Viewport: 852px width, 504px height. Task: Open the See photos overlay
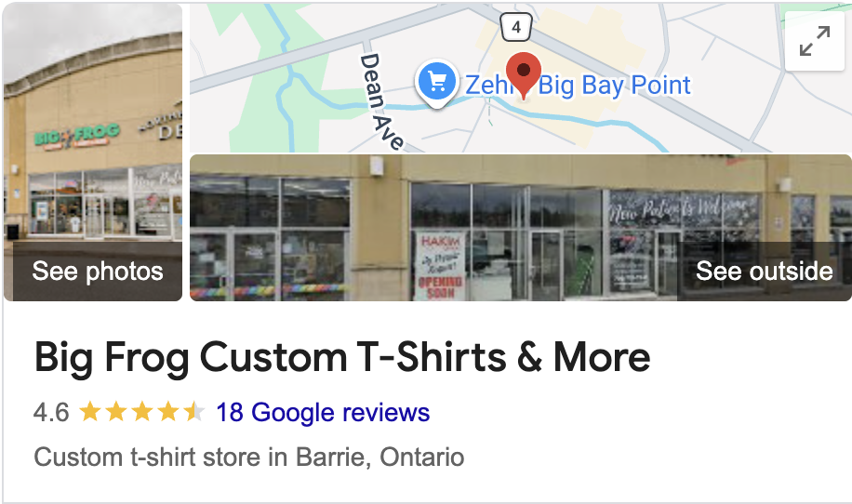(x=98, y=271)
